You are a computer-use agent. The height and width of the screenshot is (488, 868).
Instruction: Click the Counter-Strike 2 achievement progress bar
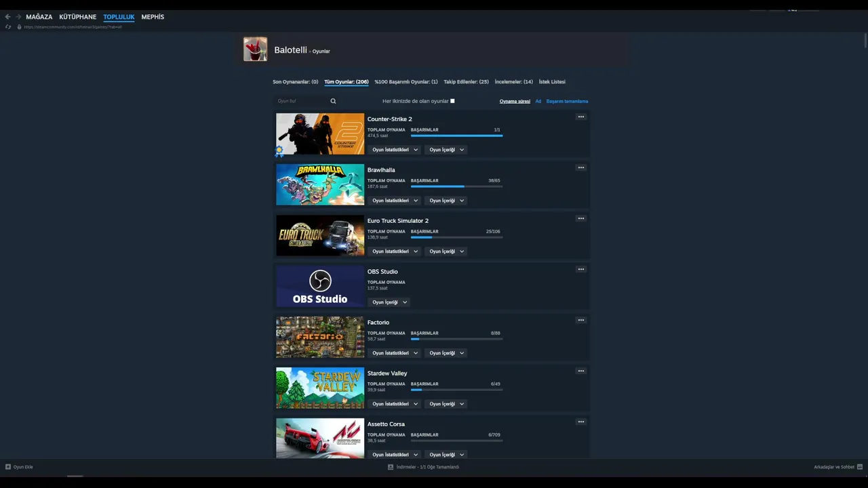pyautogui.click(x=457, y=136)
